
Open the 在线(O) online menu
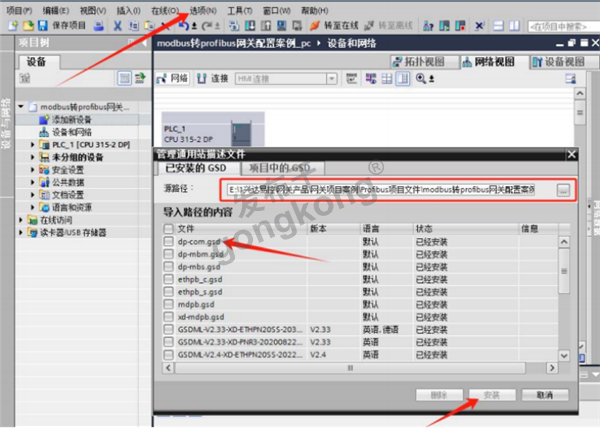coord(165,11)
